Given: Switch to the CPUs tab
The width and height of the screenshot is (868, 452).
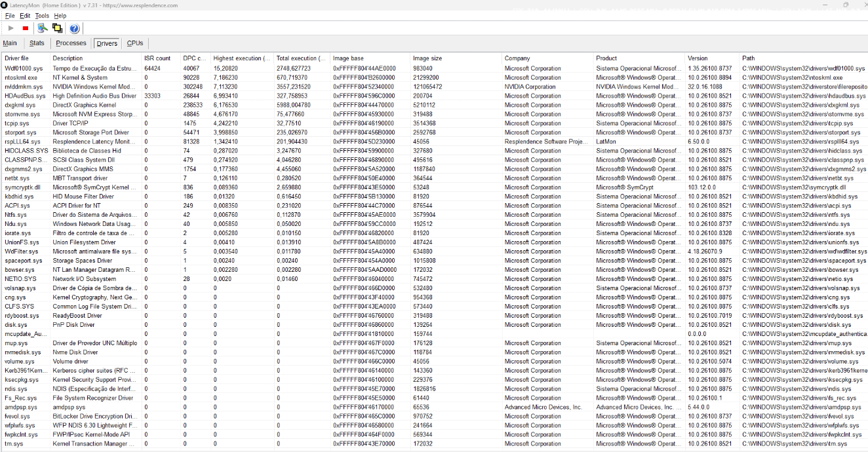Looking at the screenshot, I should coord(135,43).
